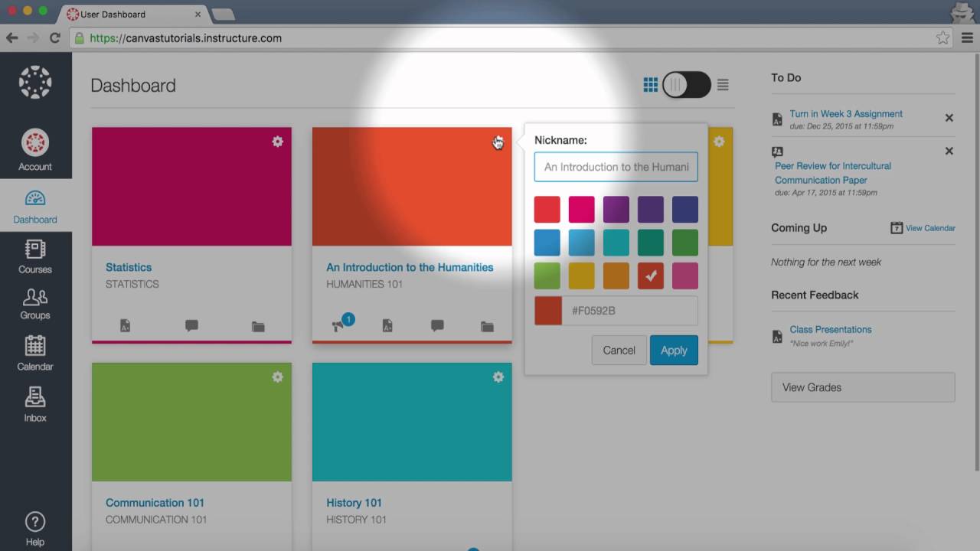Click the View Grades button
Viewport: 980px width, 551px height.
[x=862, y=386]
